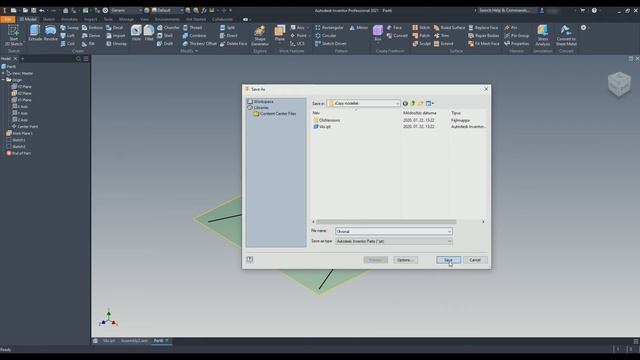The width and height of the screenshot is (640, 360).
Task: Select the Chamfer tool
Action: 168,28
